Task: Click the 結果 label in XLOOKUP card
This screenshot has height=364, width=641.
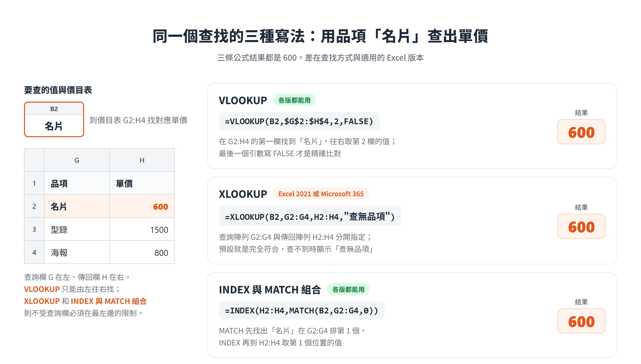Action: [x=581, y=207]
